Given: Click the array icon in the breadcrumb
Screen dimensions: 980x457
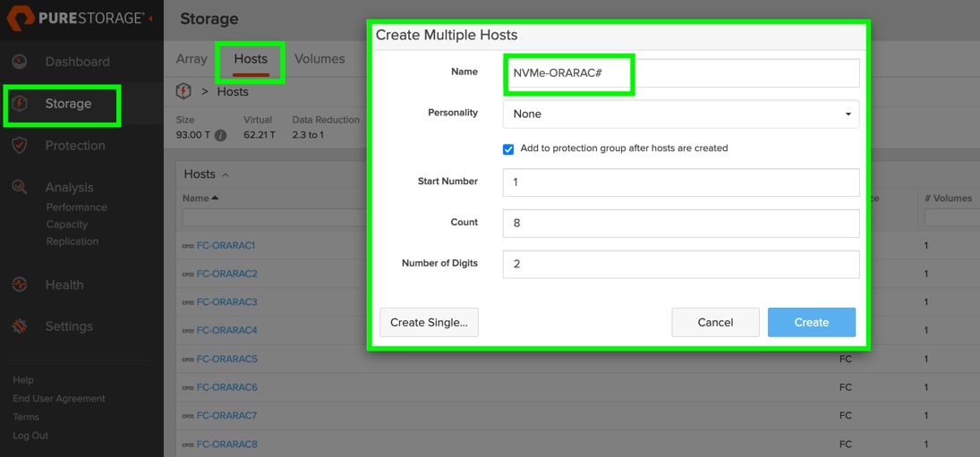Looking at the screenshot, I should pyautogui.click(x=183, y=92).
